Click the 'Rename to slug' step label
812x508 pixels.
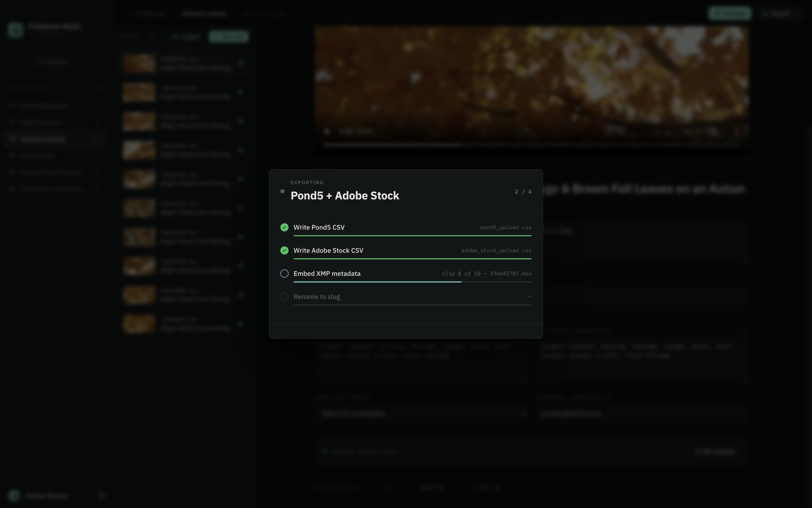point(317,297)
